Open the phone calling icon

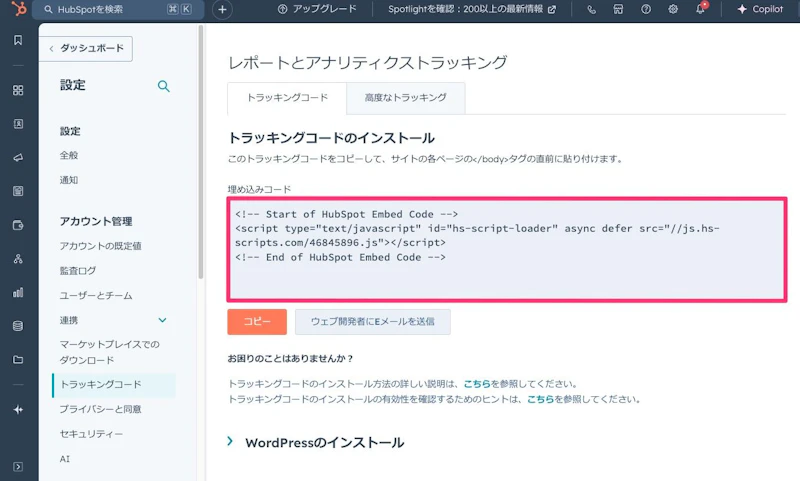coord(591,9)
